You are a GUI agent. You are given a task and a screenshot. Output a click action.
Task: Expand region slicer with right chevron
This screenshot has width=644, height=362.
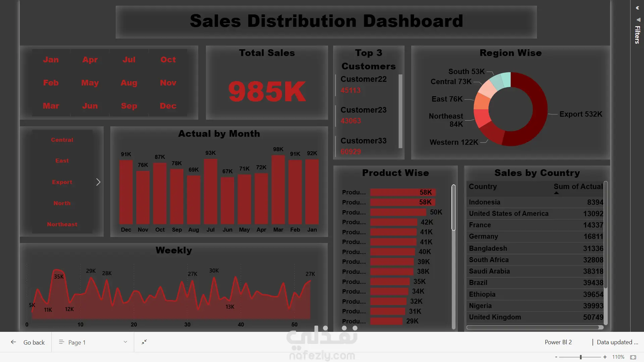(98, 182)
